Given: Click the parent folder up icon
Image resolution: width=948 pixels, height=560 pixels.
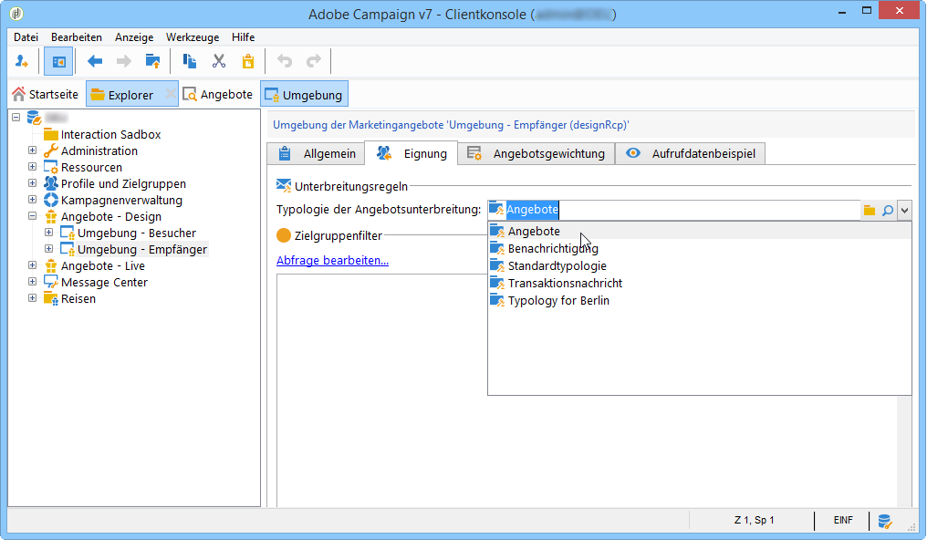Looking at the screenshot, I should (x=153, y=61).
